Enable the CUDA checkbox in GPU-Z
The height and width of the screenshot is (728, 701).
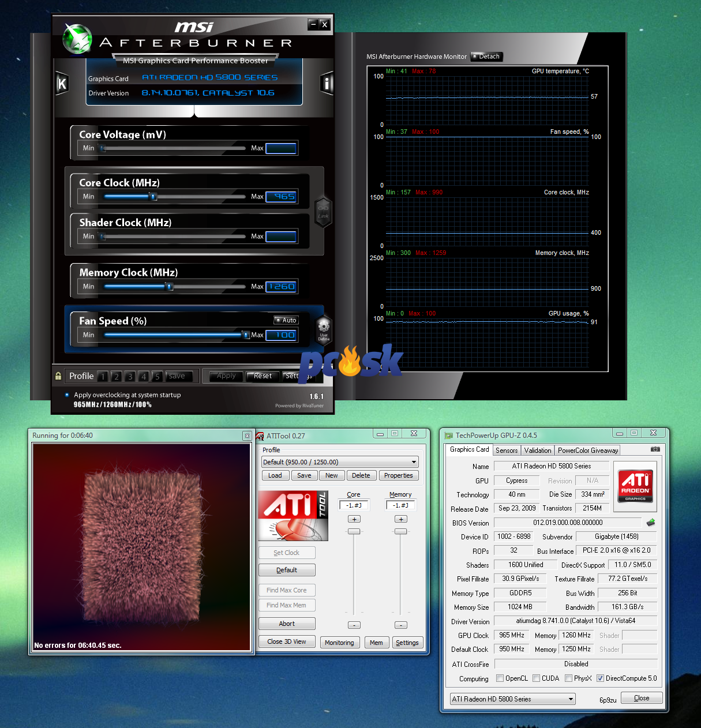coord(537,678)
